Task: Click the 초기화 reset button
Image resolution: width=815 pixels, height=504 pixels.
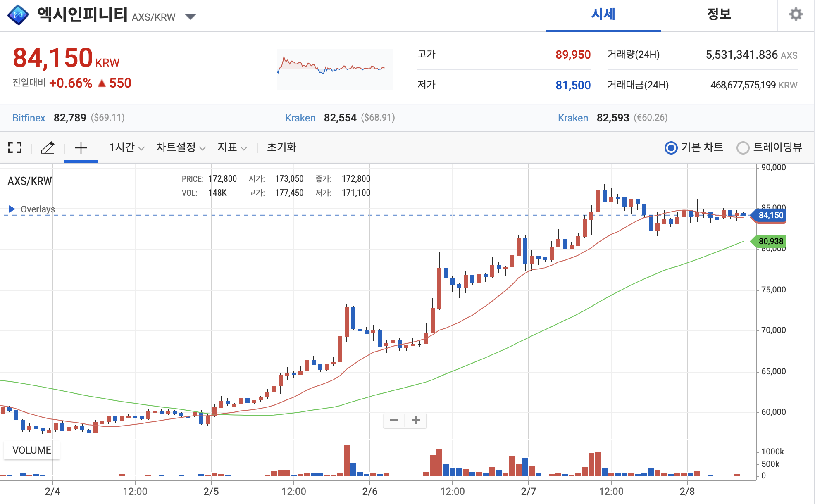Action: click(281, 147)
